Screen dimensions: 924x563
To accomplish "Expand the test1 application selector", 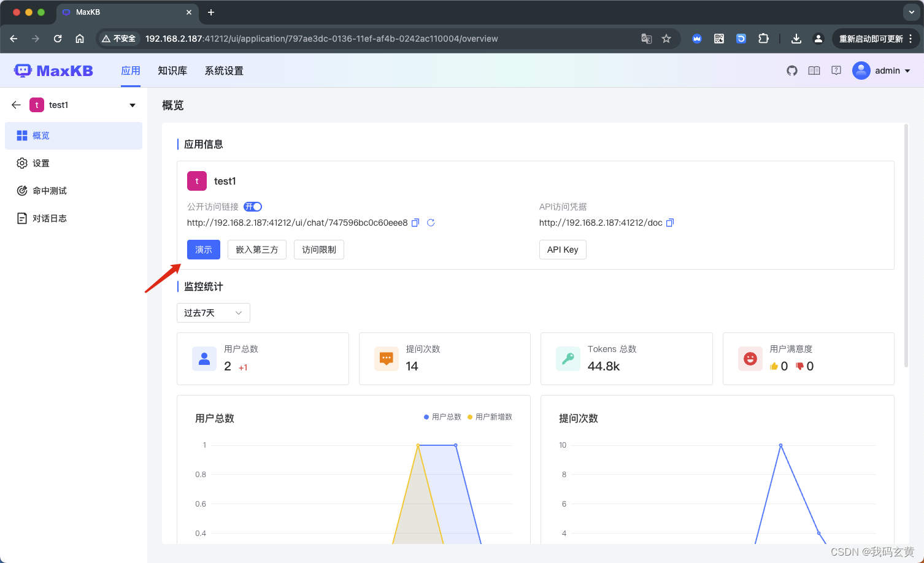I will (133, 105).
